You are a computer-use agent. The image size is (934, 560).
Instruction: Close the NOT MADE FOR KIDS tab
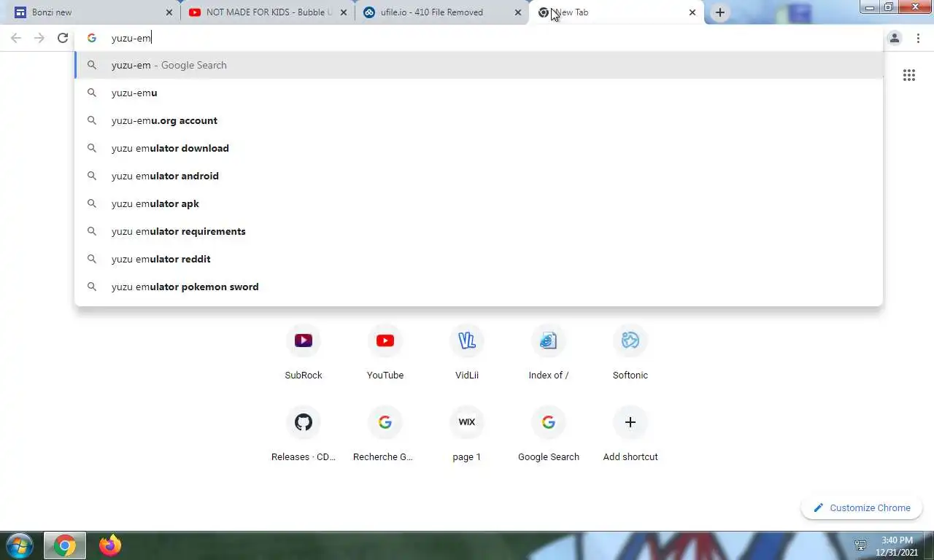[344, 12]
